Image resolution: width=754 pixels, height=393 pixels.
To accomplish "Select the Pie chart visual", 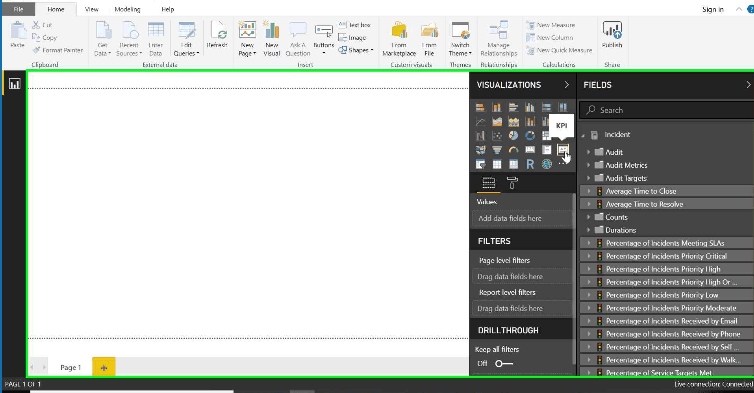I will tap(513, 136).
